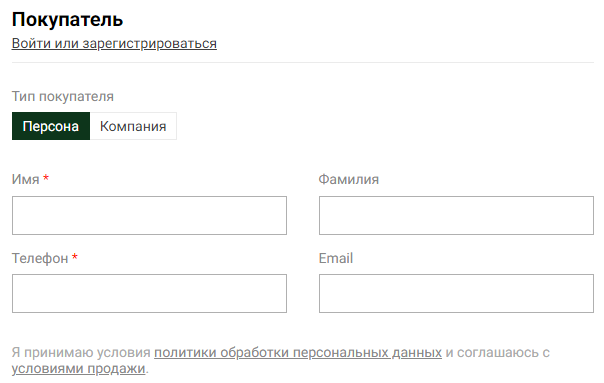Image resolution: width=604 pixels, height=383 pixels.
Task: Click the Имя field label
Action: point(25,180)
